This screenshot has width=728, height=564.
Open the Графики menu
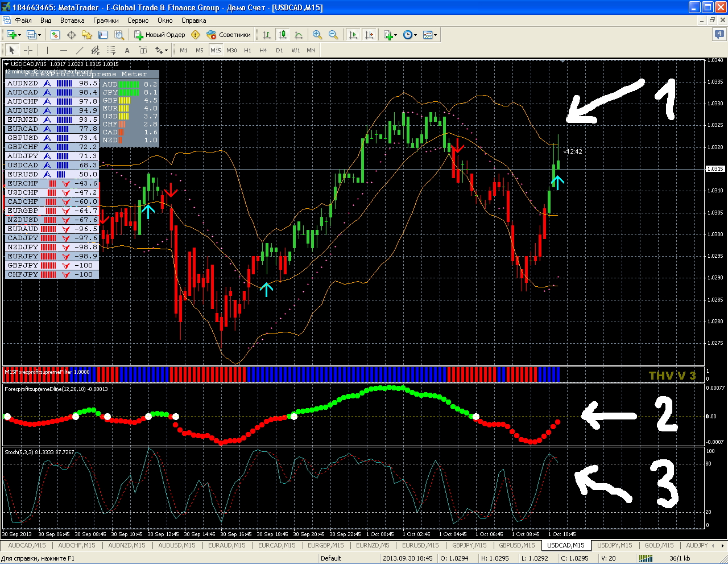pos(106,20)
